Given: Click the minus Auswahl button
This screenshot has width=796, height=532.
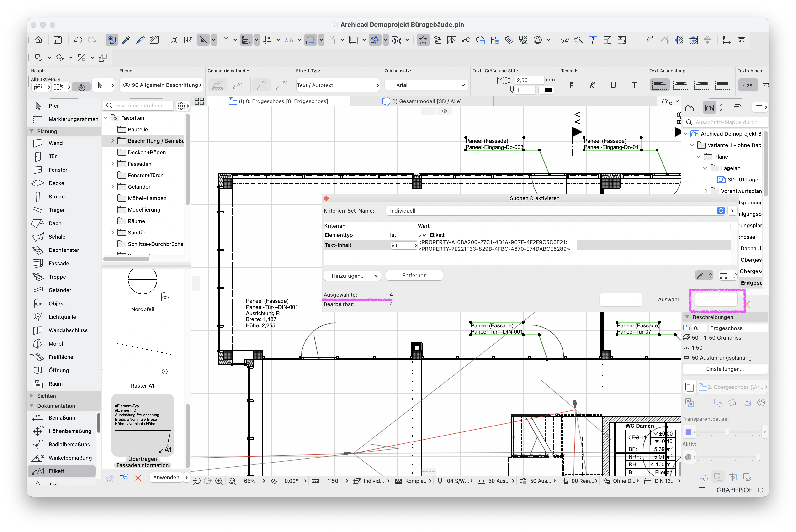Looking at the screenshot, I should pos(620,300).
